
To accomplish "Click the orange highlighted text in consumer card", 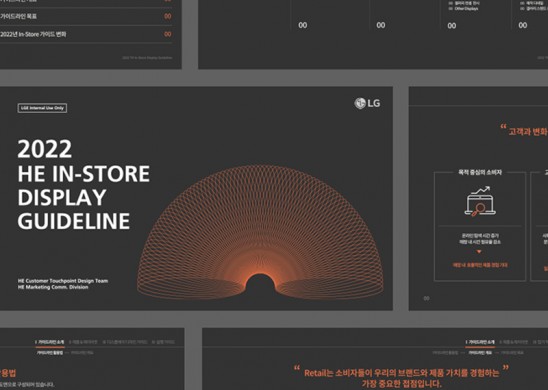I will 480,265.
